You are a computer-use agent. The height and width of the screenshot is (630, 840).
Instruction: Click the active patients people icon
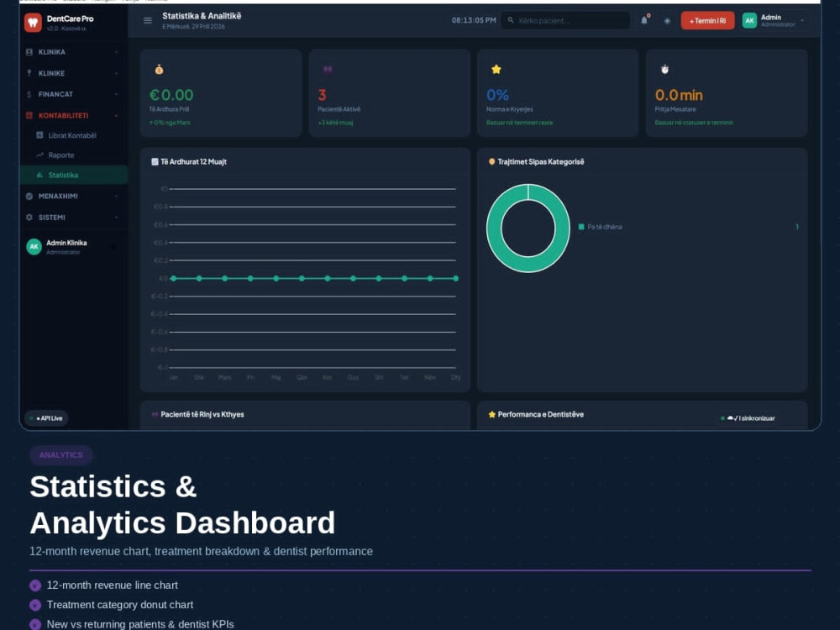(328, 69)
